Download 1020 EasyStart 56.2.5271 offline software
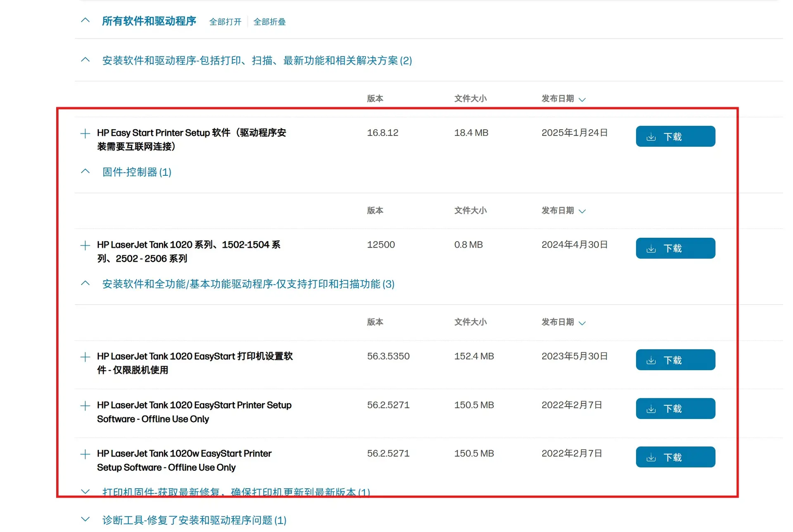793x532 pixels. (675, 409)
